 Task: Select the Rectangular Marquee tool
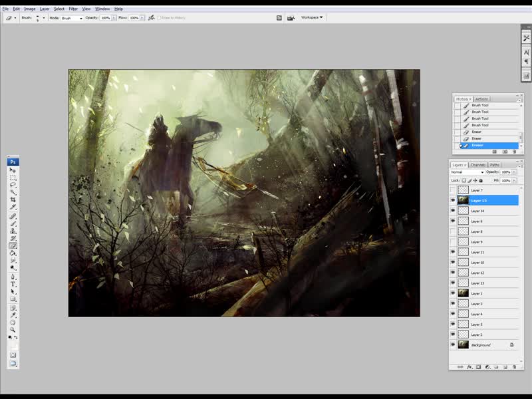[x=13, y=178]
